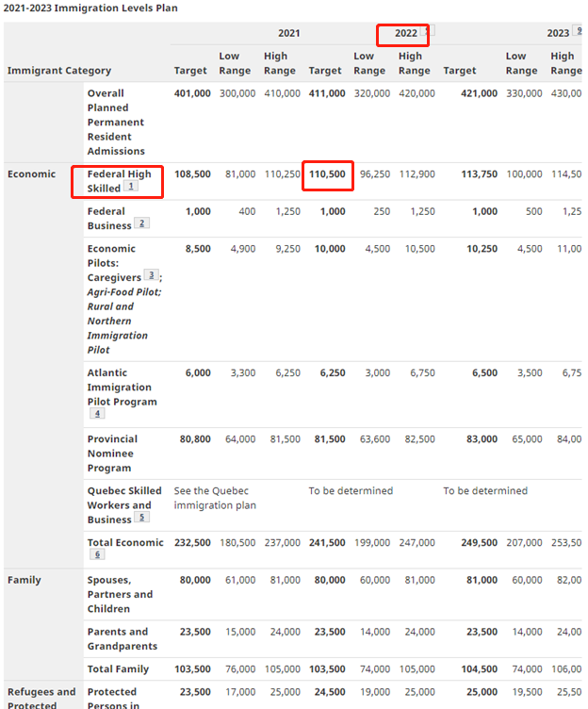
Task: Open footnote 6 under Total Economic
Action: (97, 554)
